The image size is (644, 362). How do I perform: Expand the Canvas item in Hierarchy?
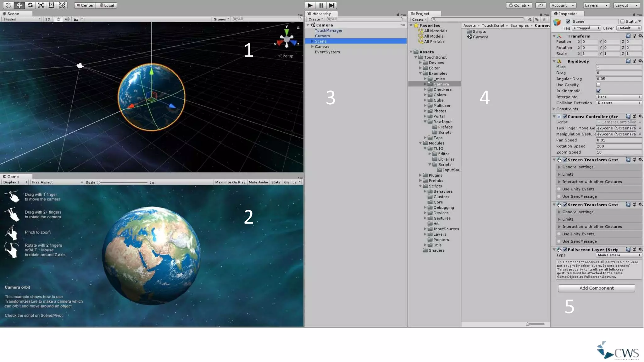tap(312, 47)
